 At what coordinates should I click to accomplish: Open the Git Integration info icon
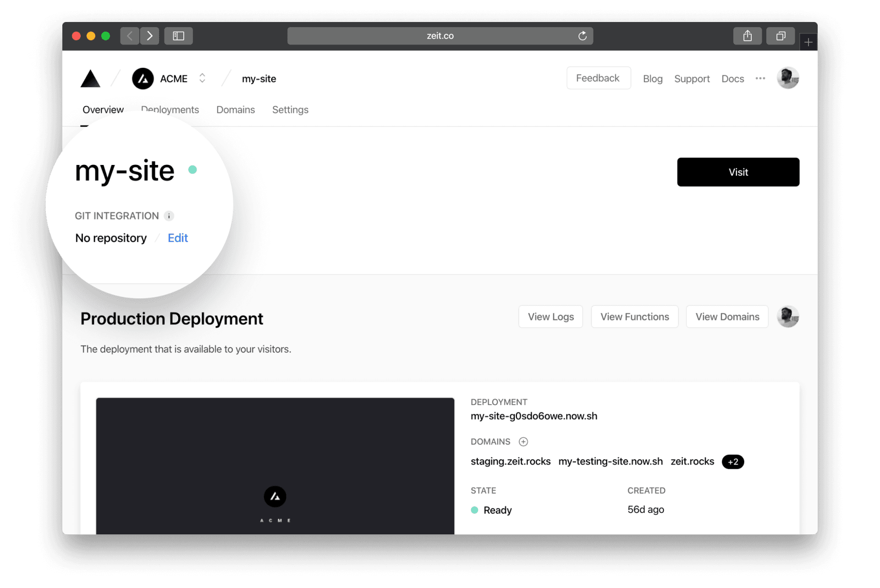pos(169,216)
